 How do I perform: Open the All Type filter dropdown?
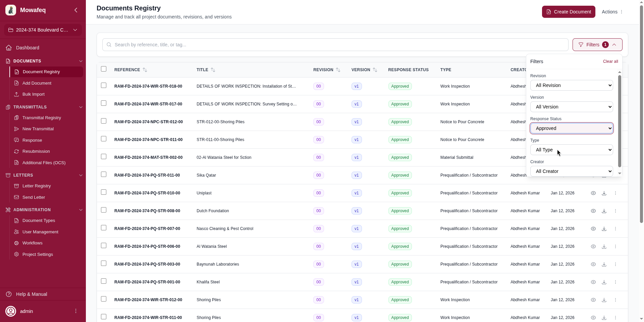coord(571,150)
